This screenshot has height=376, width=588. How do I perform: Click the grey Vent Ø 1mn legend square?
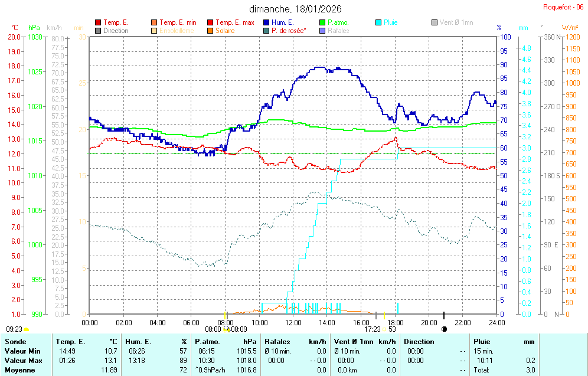tap(435, 22)
